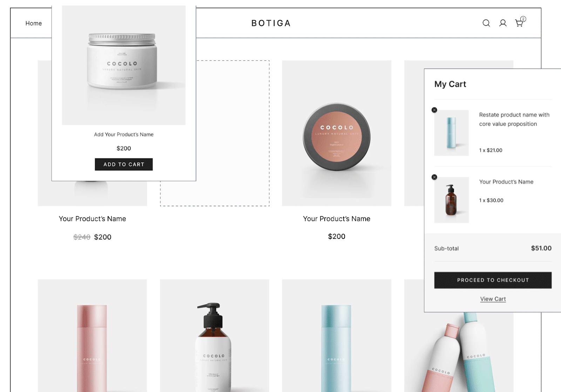This screenshot has width=561, height=392.
Task: Click the ADD TO CART button
Action: (x=124, y=164)
